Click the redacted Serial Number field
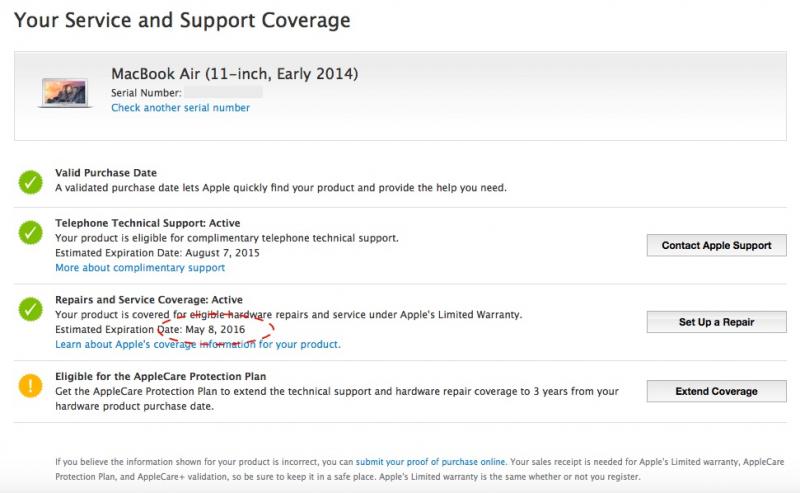This screenshot has width=800, height=493. [223, 92]
